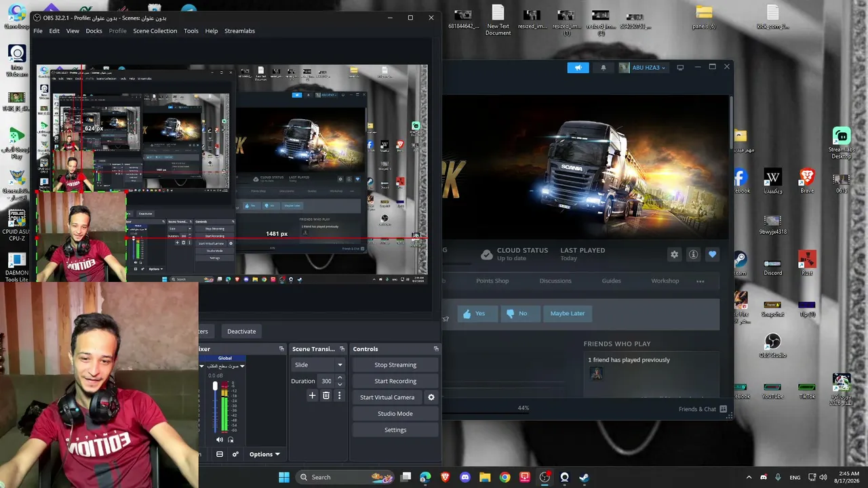868x488 pixels.
Task: Click Start Virtual Camera button
Action: (x=387, y=397)
